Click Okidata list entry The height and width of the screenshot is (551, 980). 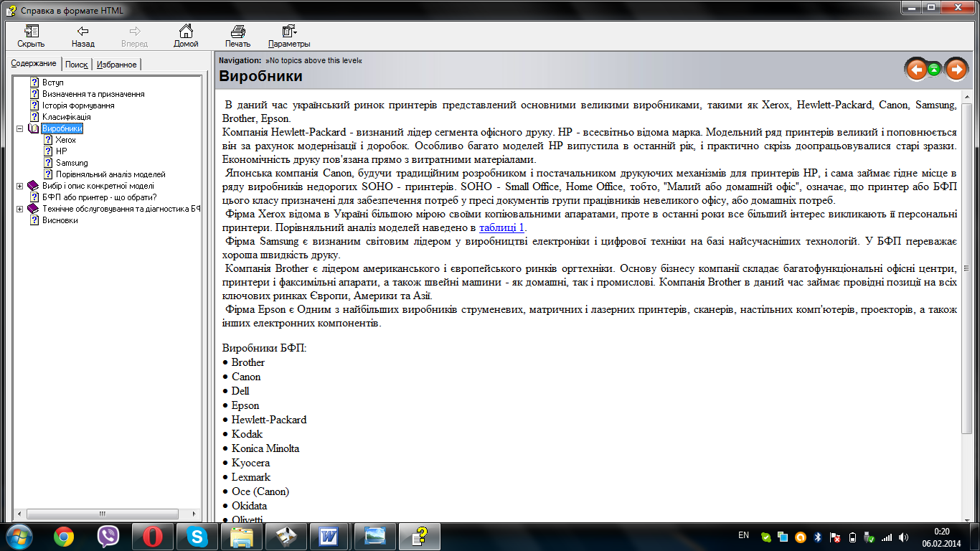coord(249,506)
